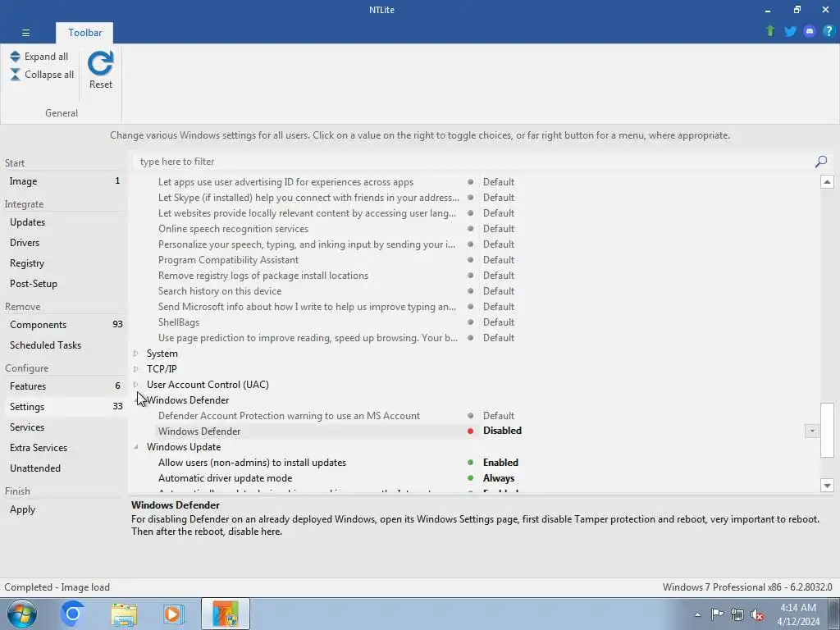Toggle Automatic driver update mode Always value
The height and width of the screenshot is (630, 840).
498,478
